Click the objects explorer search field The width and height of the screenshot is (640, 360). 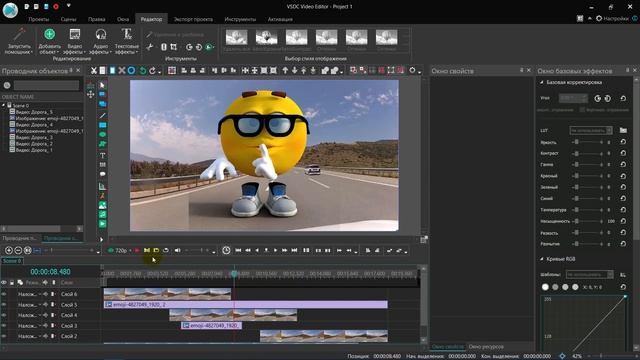(46, 85)
